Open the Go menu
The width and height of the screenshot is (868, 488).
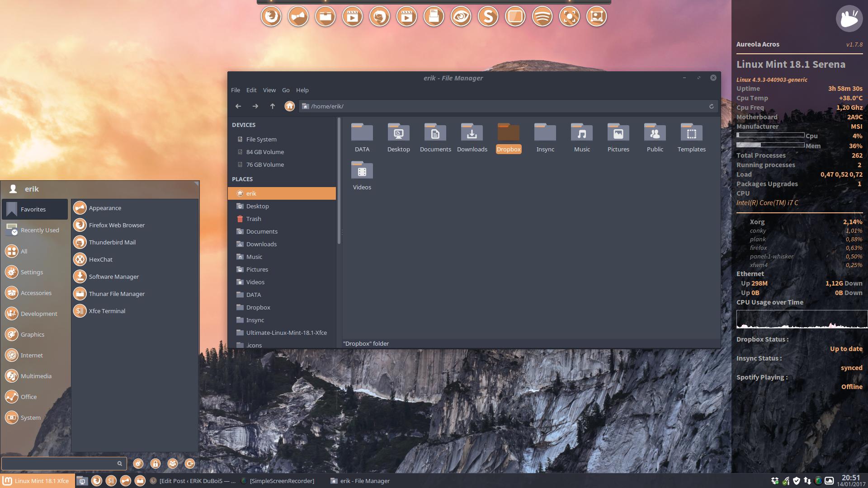(286, 90)
